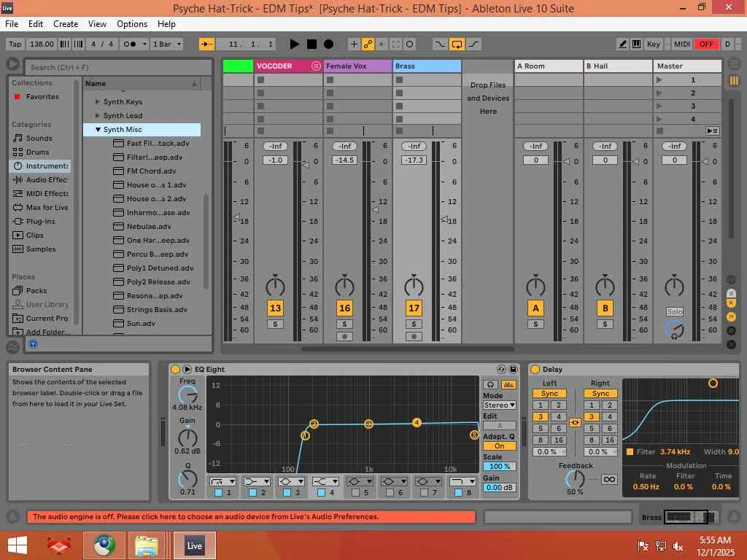Open EQ Eight Mode Stereo dropdown
Screen dimensions: 747x560
[499, 405]
